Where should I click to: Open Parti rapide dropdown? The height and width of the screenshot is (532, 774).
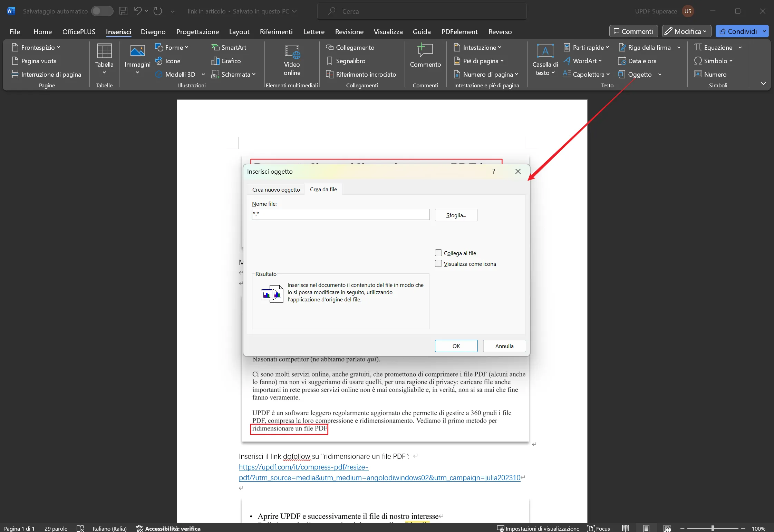(607, 47)
